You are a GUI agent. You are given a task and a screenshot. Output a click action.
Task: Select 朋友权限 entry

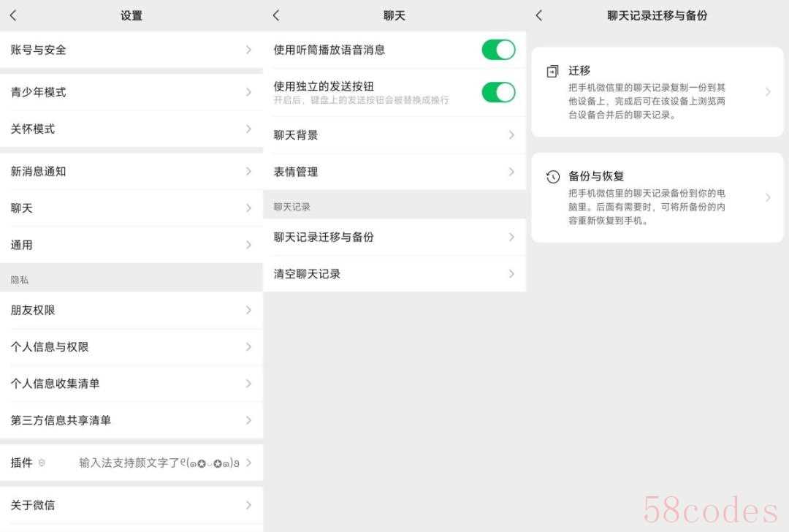tap(131, 310)
